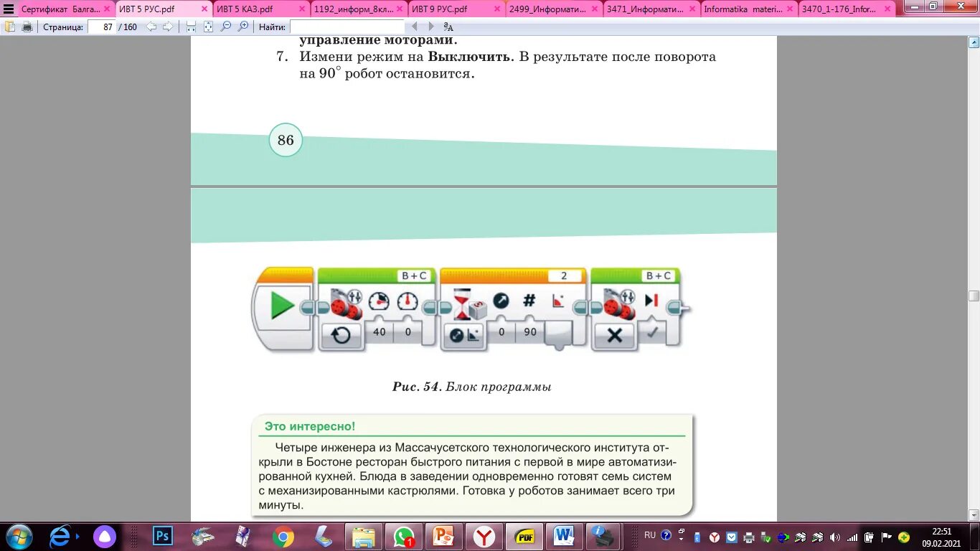Click the print icon in PDF toolbar
Screen dimensions: 980x551
[x=27, y=27]
